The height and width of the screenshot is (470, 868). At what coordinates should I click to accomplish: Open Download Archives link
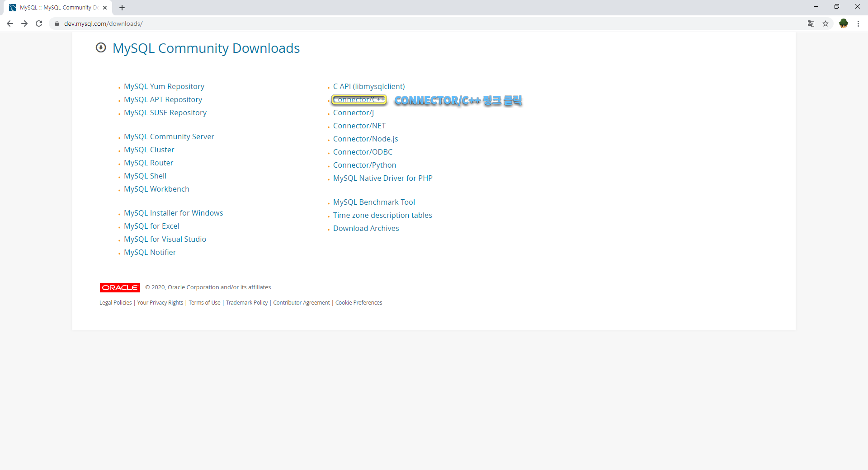click(366, 228)
